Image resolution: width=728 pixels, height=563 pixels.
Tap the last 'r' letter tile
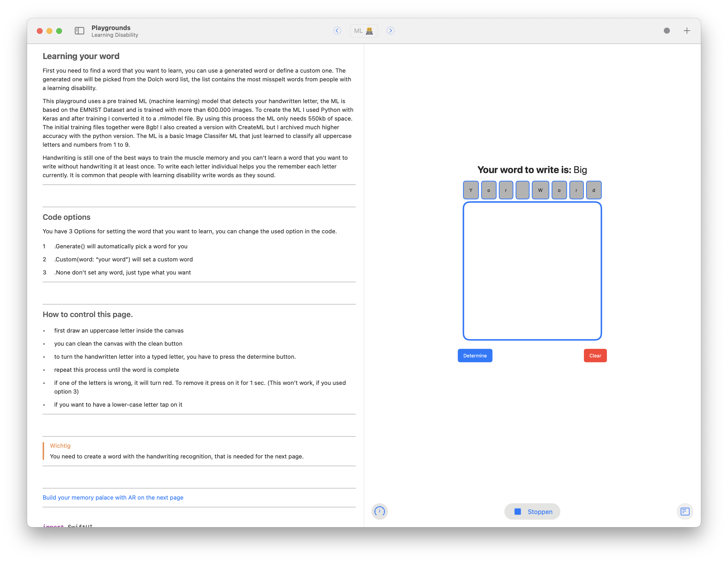(576, 190)
